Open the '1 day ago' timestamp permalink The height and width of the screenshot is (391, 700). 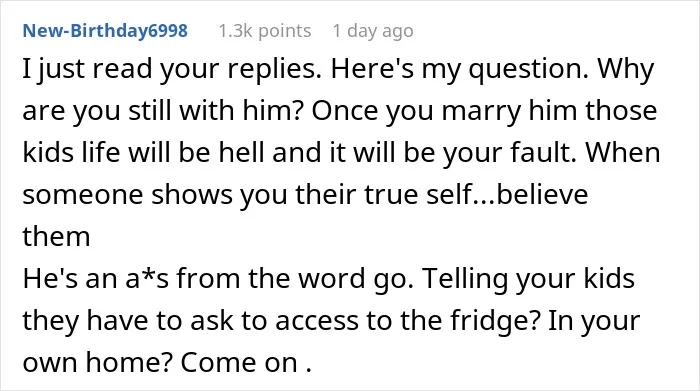373,31
